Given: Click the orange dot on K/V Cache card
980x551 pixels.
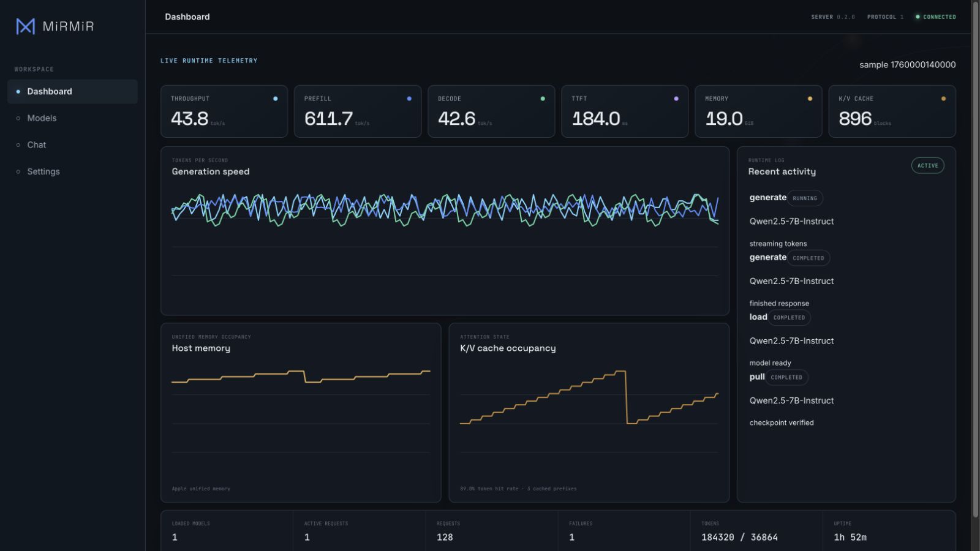Looking at the screenshot, I should (x=943, y=99).
